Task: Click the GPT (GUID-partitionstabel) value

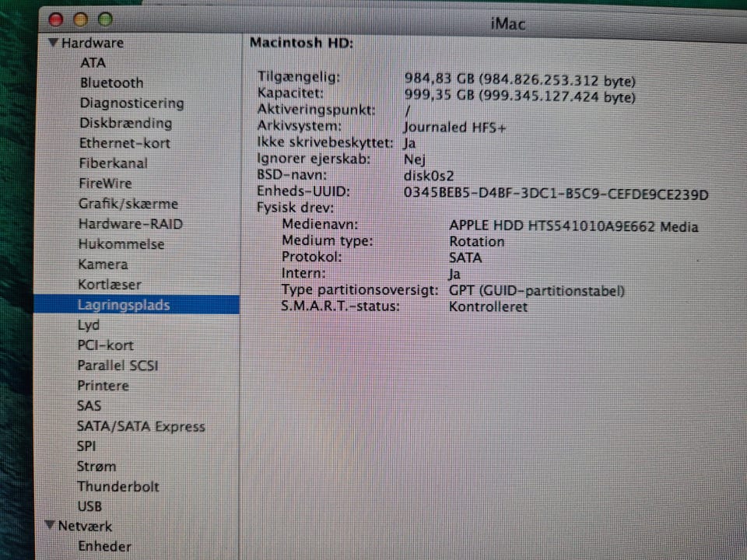Action: coord(536,290)
